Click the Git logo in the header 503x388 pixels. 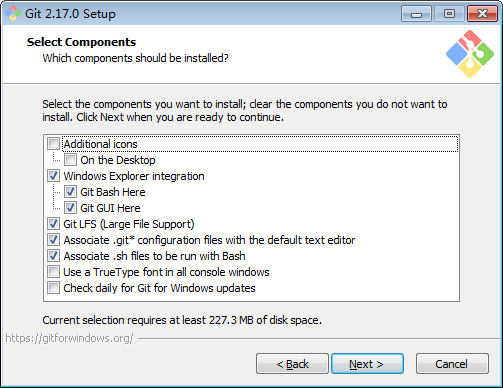point(470,54)
